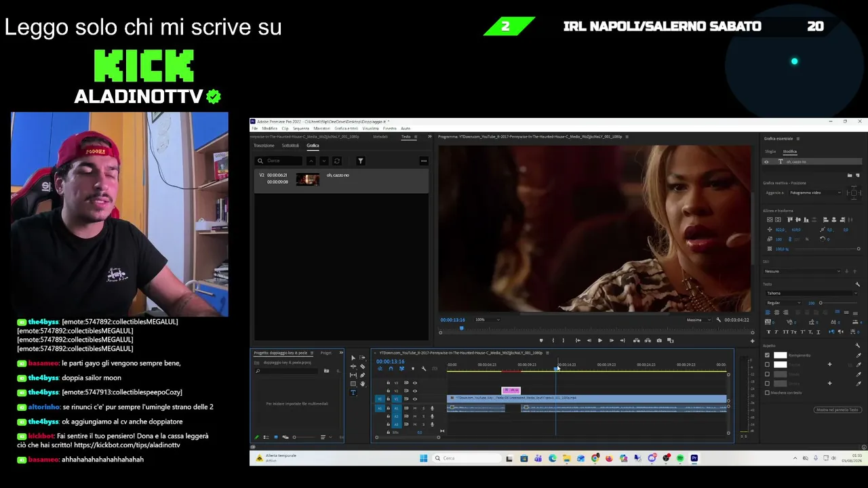Enable the Maschera con testo checkbox
This screenshot has height=488, width=868.
(767, 392)
